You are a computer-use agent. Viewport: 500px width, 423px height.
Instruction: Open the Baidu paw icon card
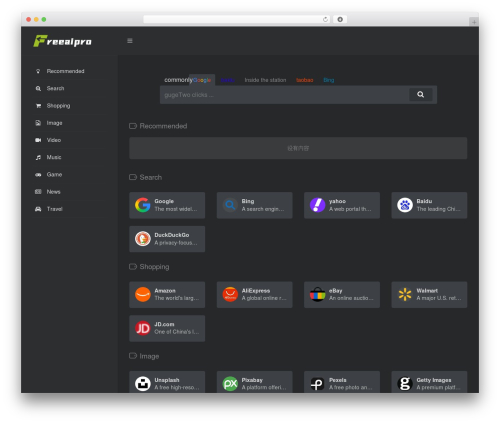405,205
